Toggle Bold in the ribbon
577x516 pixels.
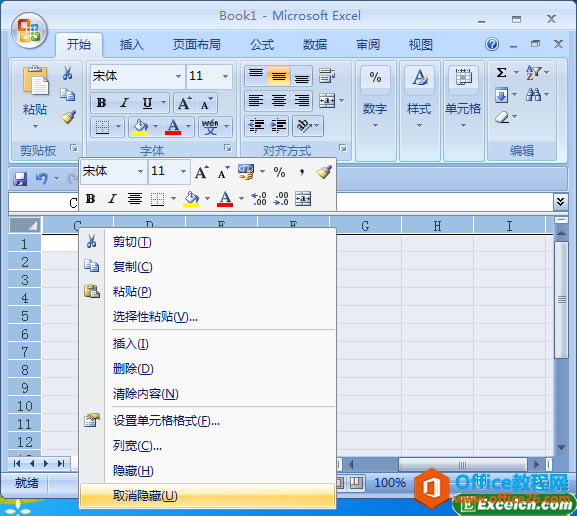point(101,103)
